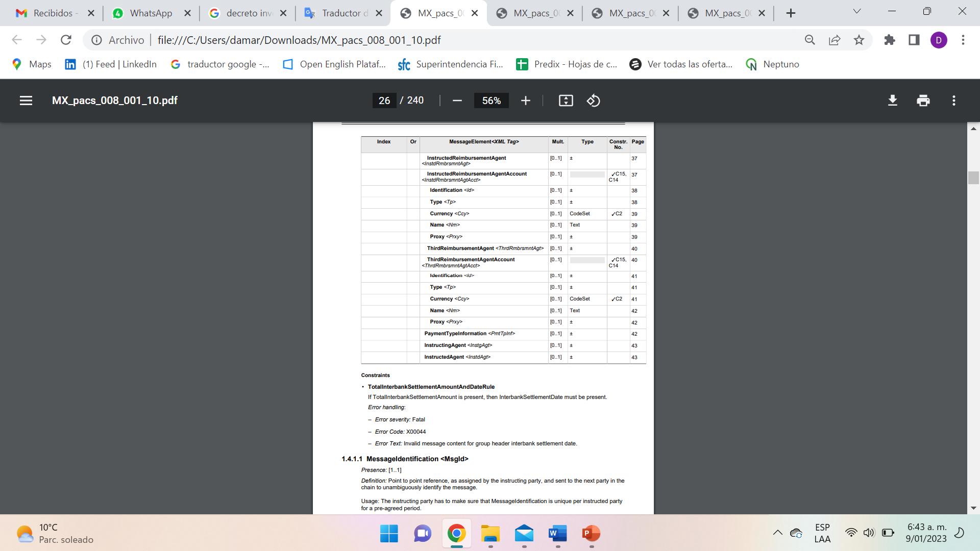This screenshot has width=980, height=551.
Task: Click the page number input field
Action: tap(384, 101)
